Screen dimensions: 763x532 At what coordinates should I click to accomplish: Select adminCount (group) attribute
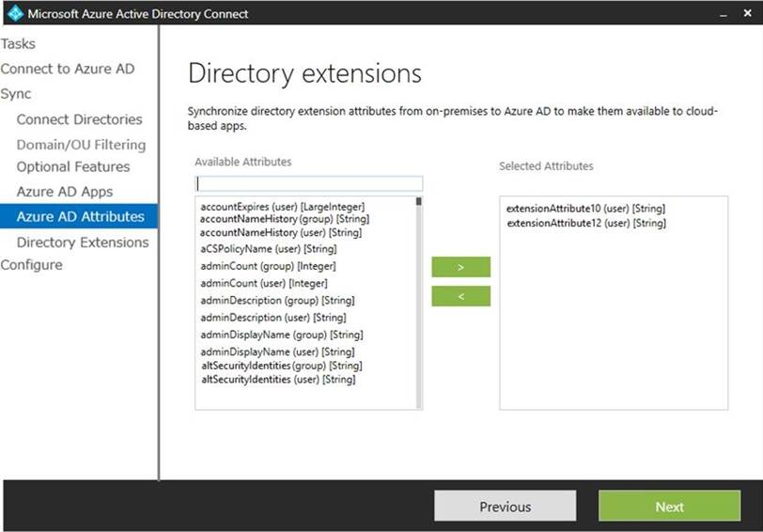coord(268,266)
